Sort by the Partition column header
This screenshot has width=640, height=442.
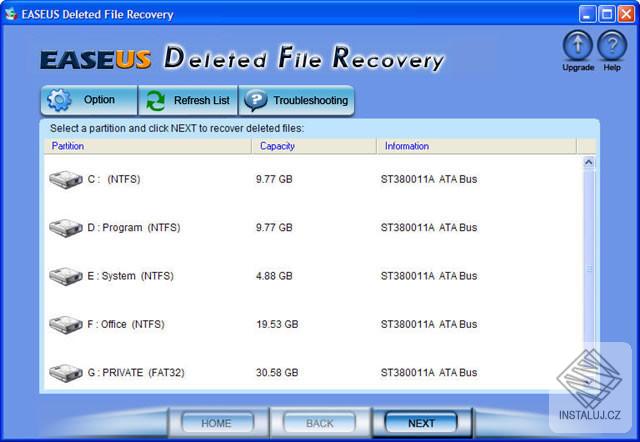[x=147, y=146]
